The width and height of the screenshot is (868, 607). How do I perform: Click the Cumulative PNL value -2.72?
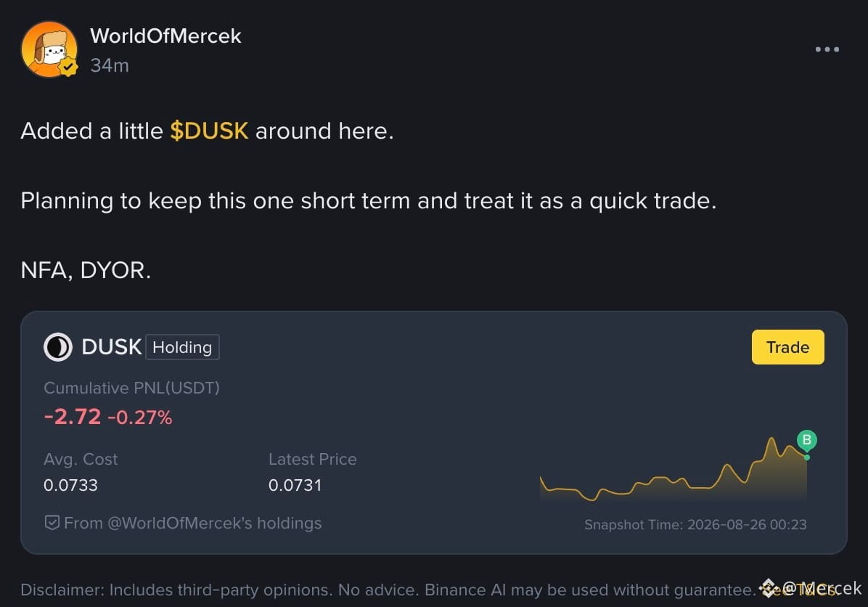73,417
